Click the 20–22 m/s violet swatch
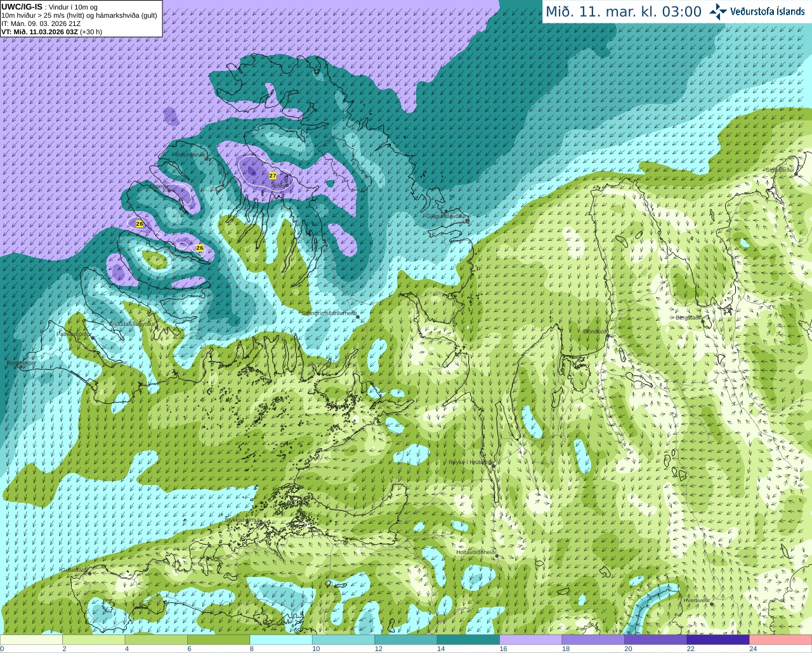This screenshot has width=812, height=653. (x=655, y=640)
